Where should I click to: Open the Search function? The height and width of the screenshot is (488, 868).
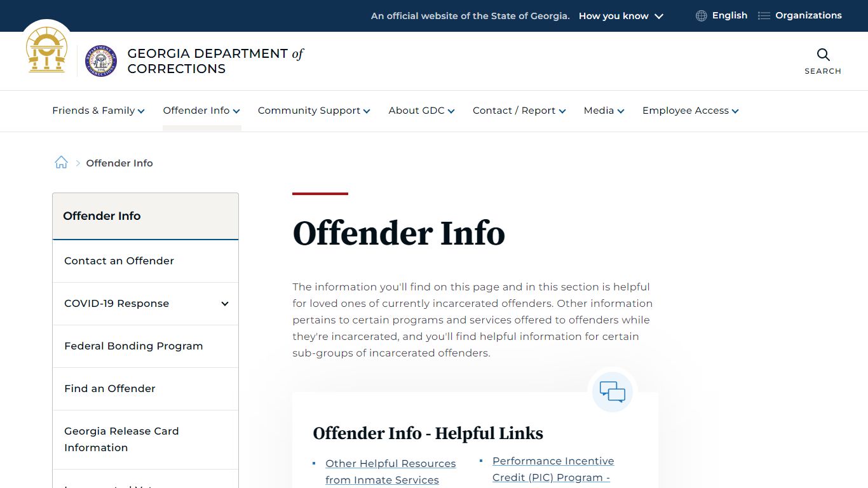823,60
